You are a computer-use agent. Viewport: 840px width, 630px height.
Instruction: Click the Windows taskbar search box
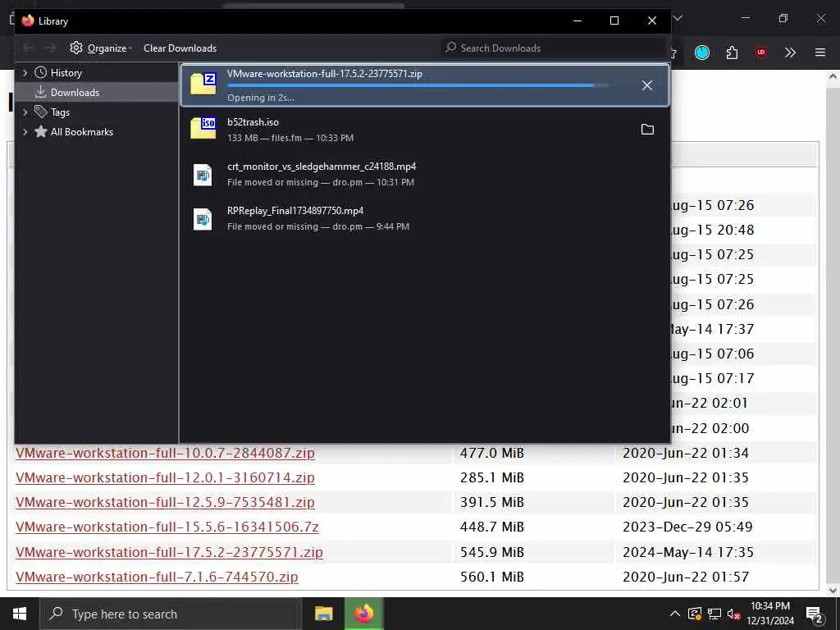[x=171, y=614]
